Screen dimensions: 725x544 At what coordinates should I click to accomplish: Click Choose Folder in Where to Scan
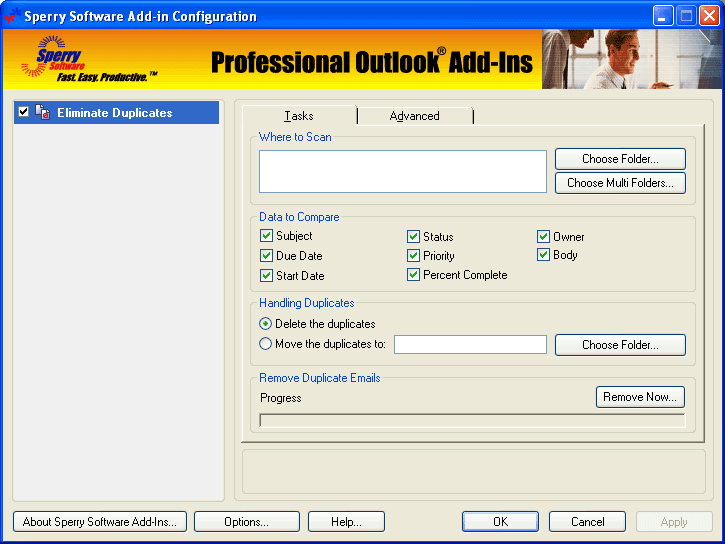coord(620,159)
